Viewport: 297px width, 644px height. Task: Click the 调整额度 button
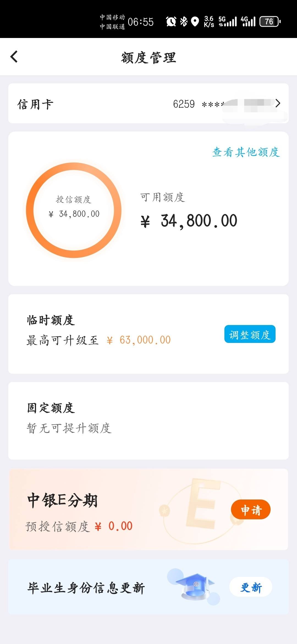(x=250, y=334)
